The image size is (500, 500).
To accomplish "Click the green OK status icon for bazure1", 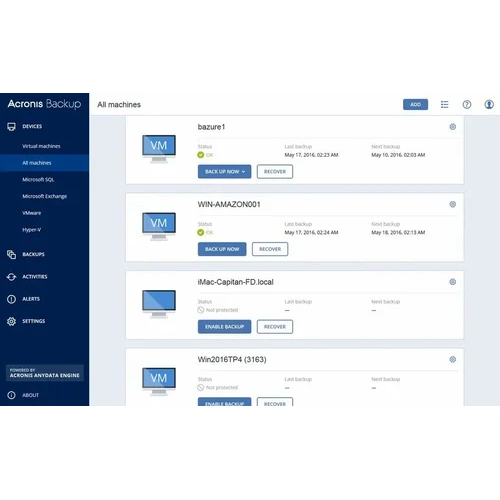I will click(x=201, y=155).
